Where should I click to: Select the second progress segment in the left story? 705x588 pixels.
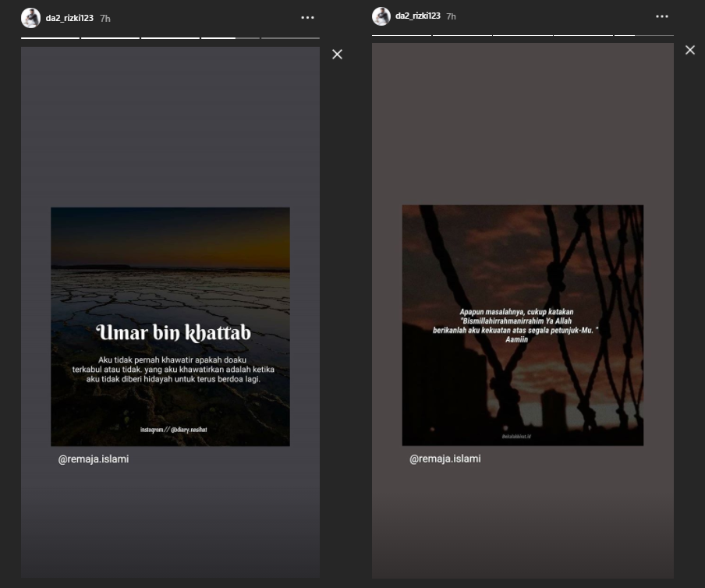click(110, 37)
